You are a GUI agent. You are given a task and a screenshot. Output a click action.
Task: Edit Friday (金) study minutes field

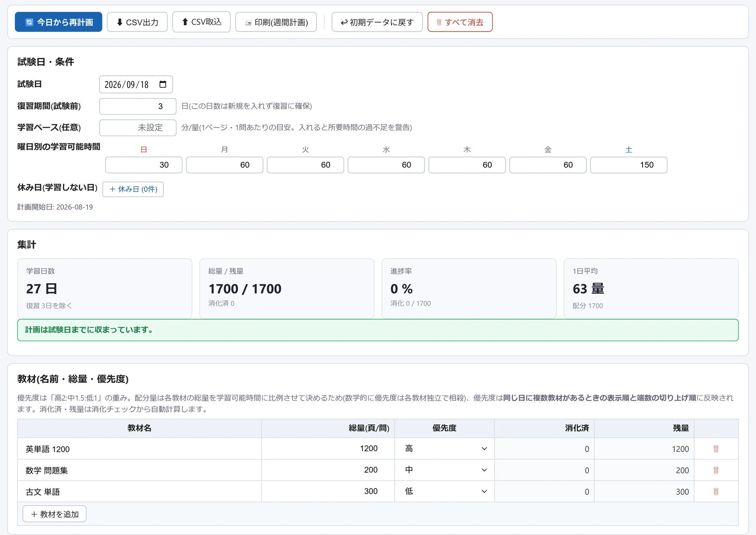pos(548,165)
